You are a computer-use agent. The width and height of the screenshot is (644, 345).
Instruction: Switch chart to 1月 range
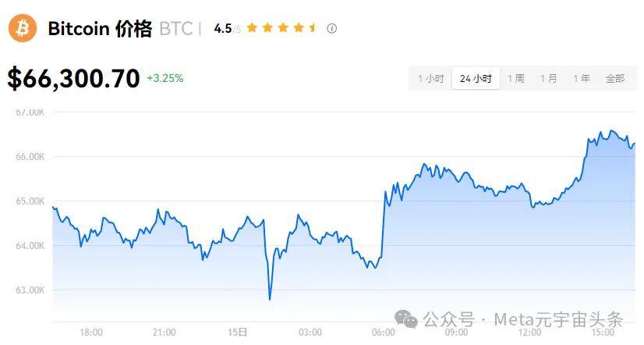click(x=549, y=78)
